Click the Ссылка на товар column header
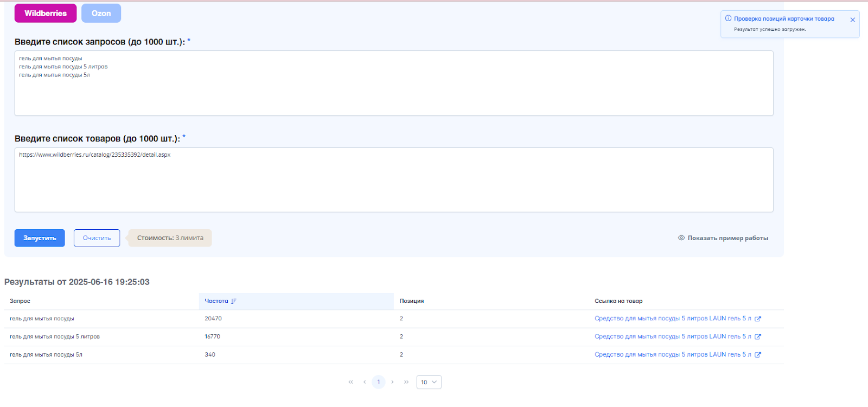868x407 pixels. click(618, 301)
